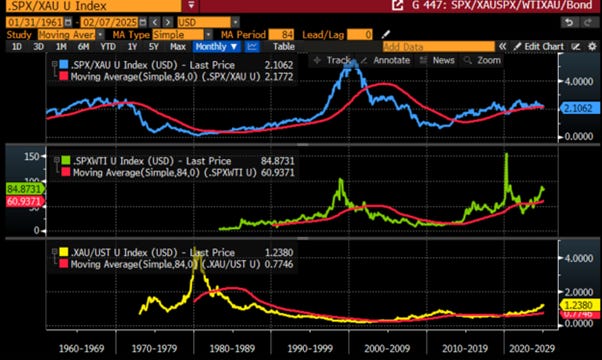
Task: Click the 2.1062 last price axis label
Action: [x=579, y=108]
